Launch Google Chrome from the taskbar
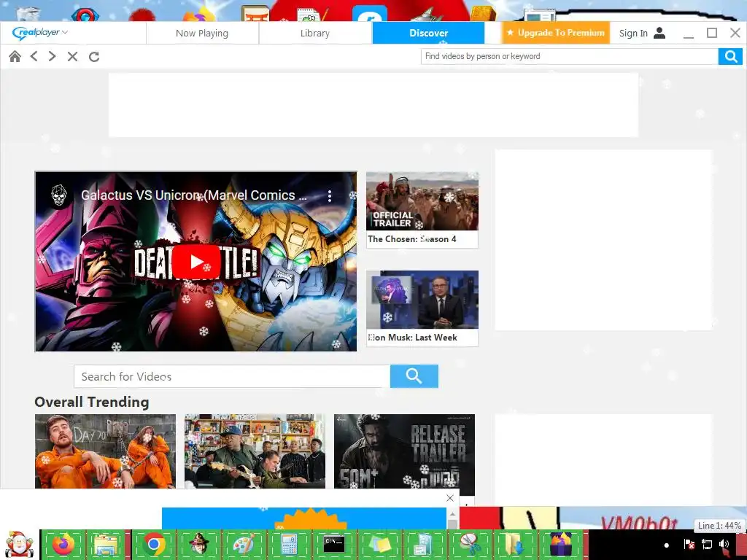Screen dimensions: 747x560 point(153,544)
